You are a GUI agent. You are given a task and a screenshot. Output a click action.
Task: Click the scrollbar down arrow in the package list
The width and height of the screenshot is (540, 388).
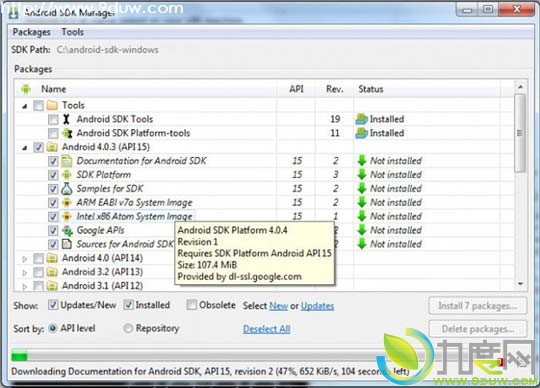tap(520, 284)
